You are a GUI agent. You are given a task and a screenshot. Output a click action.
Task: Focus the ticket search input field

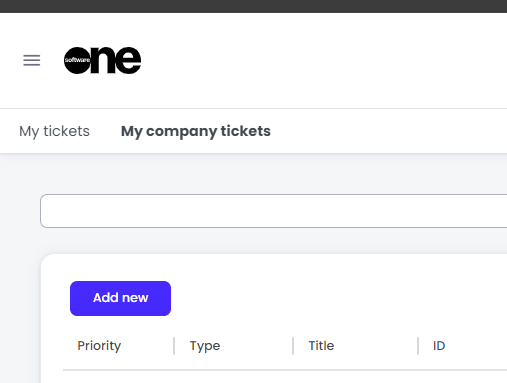[x=273, y=211]
